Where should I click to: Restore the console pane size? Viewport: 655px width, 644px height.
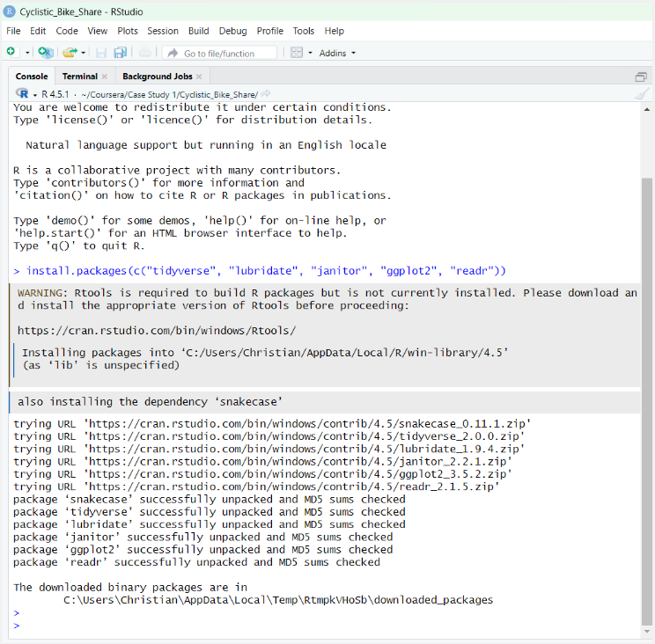(x=641, y=77)
